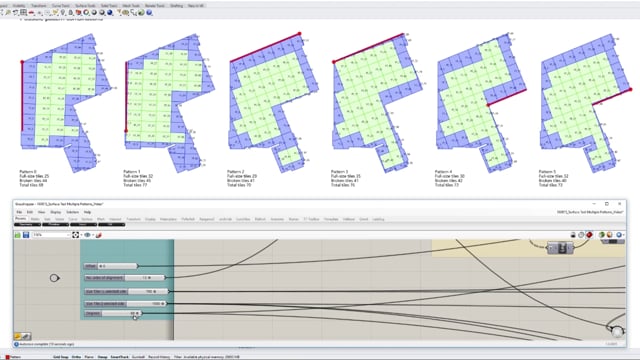Screen dimensions: 640x360
Task: Click the white bubble component at canvas bottom right
Action: click(x=617, y=331)
